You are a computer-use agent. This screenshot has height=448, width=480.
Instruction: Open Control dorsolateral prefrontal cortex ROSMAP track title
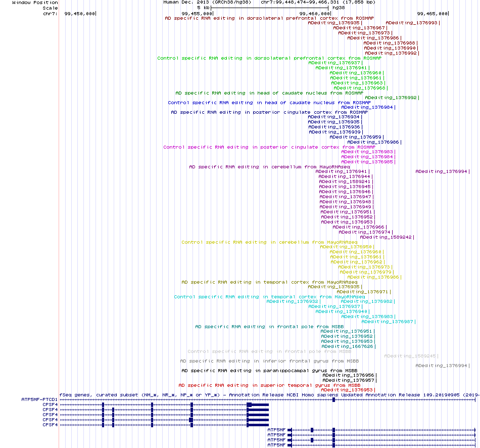click(269, 58)
